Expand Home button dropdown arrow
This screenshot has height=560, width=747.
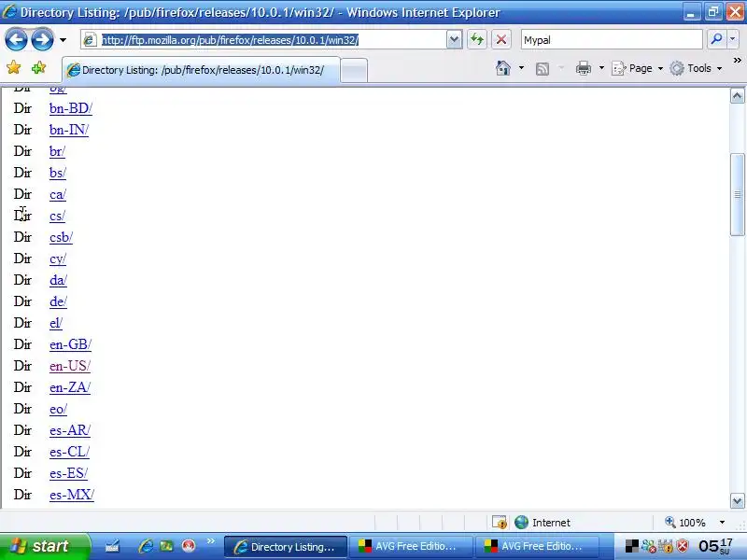521,68
